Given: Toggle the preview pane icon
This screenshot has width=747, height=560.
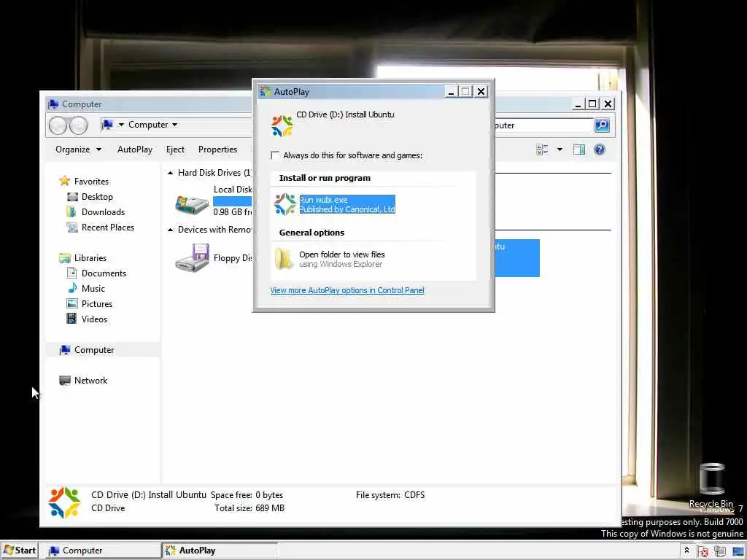Looking at the screenshot, I should tap(578, 149).
